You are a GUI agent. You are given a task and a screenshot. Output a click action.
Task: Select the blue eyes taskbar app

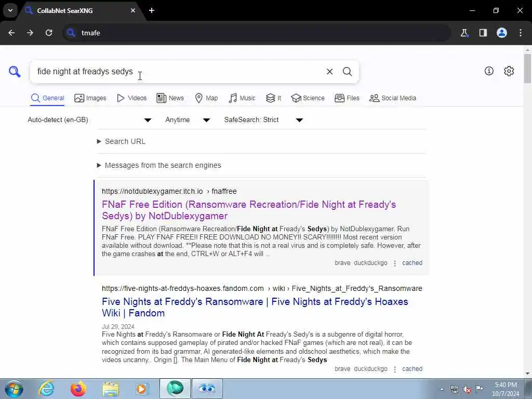pyautogui.click(x=207, y=389)
